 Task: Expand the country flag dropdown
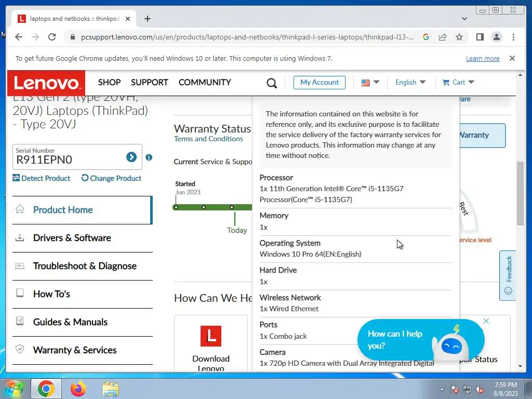pos(370,83)
